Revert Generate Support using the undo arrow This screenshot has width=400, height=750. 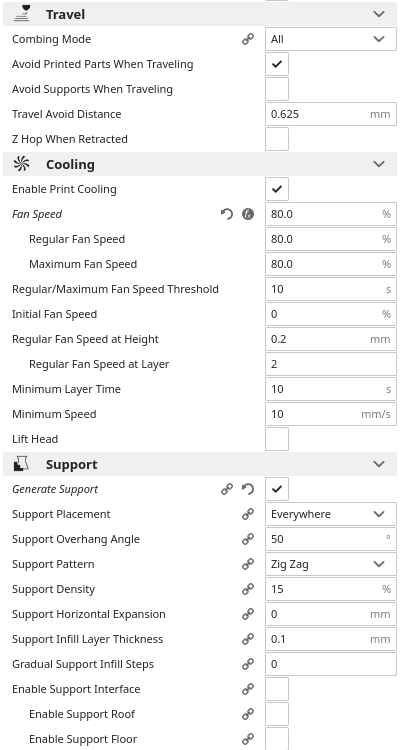coord(248,489)
